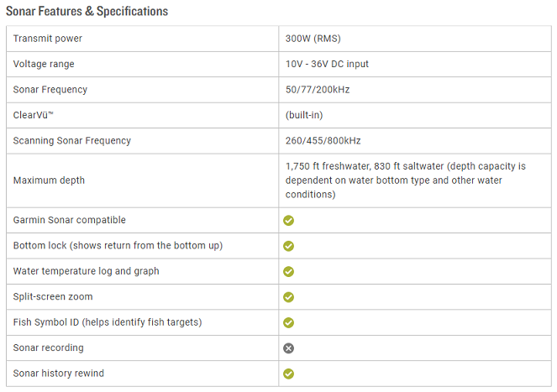This screenshot has width=557, height=392.
Task: Click the gray X icon for Sonar recording
Action: (288, 348)
